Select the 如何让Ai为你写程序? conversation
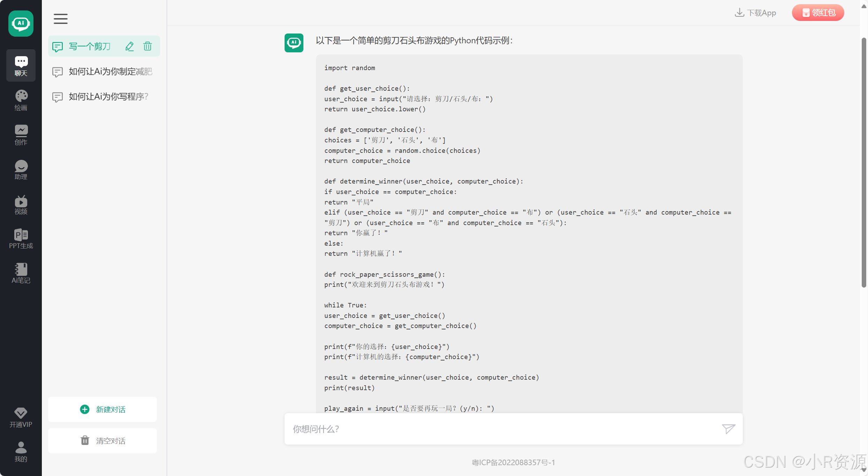 (x=104, y=97)
